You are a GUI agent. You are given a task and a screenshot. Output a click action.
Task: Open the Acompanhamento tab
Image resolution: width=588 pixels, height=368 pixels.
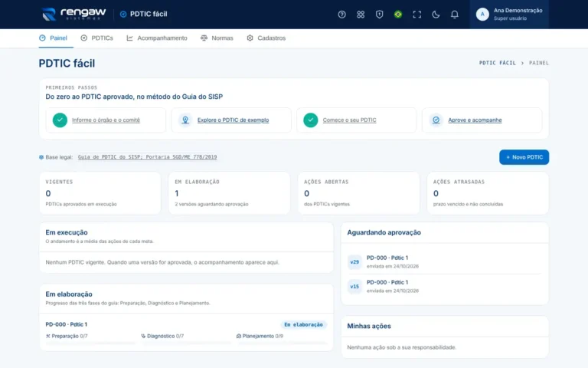click(157, 38)
